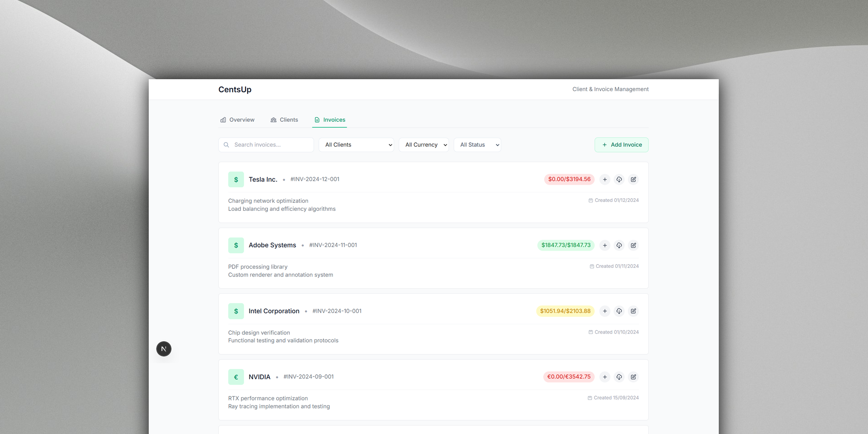Download the Tesla Inc. invoice
The height and width of the screenshot is (434, 868).
pos(619,180)
